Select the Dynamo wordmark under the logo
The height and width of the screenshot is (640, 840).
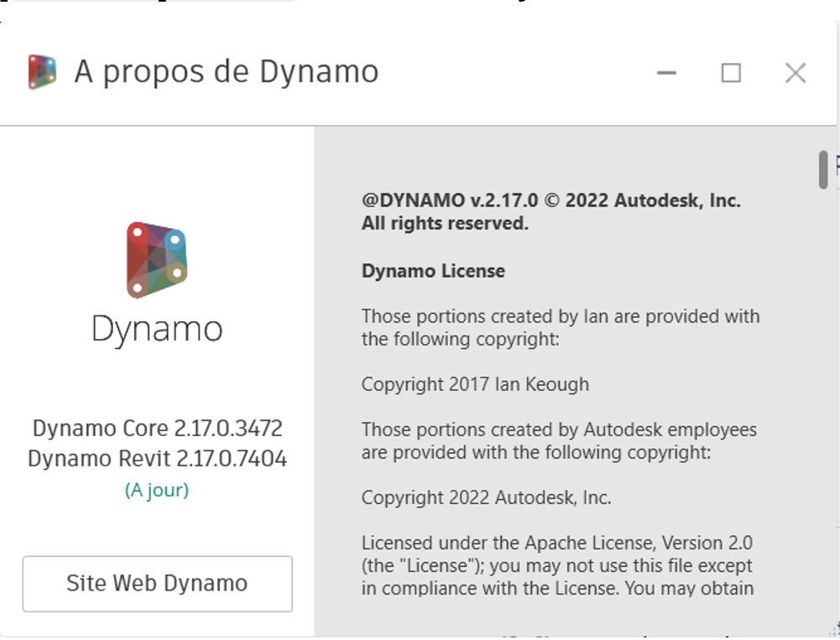point(157,329)
